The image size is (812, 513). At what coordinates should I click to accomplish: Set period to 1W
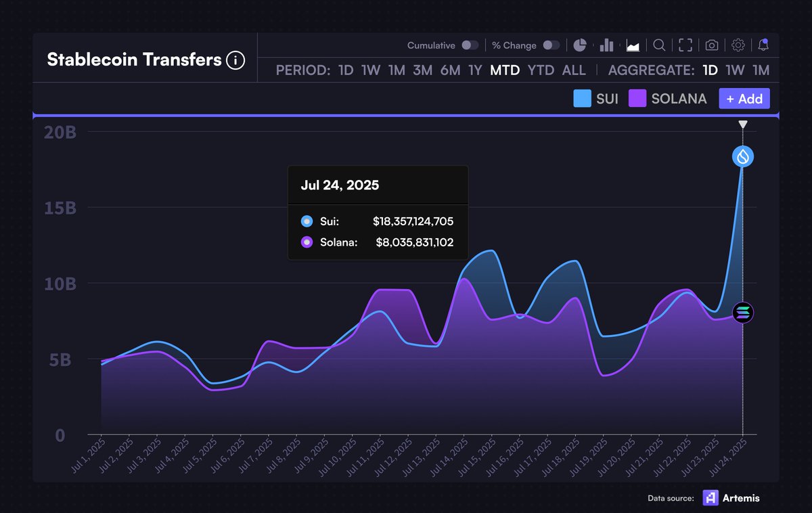pos(370,70)
